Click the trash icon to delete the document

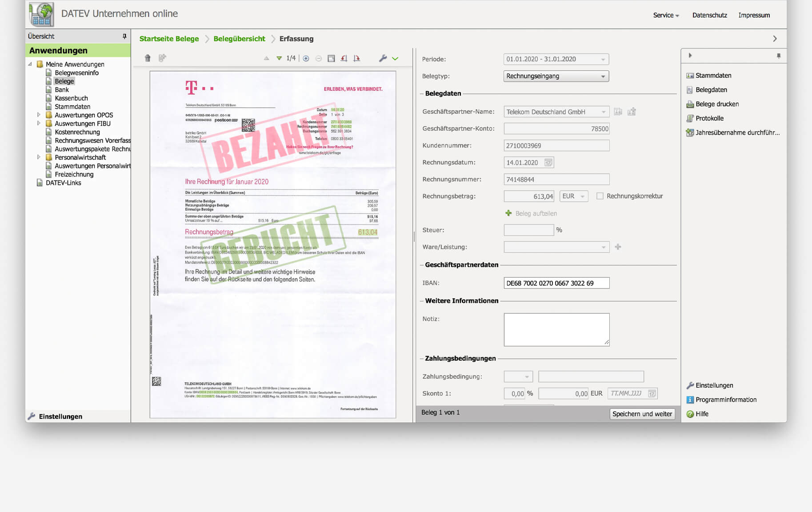tap(148, 58)
